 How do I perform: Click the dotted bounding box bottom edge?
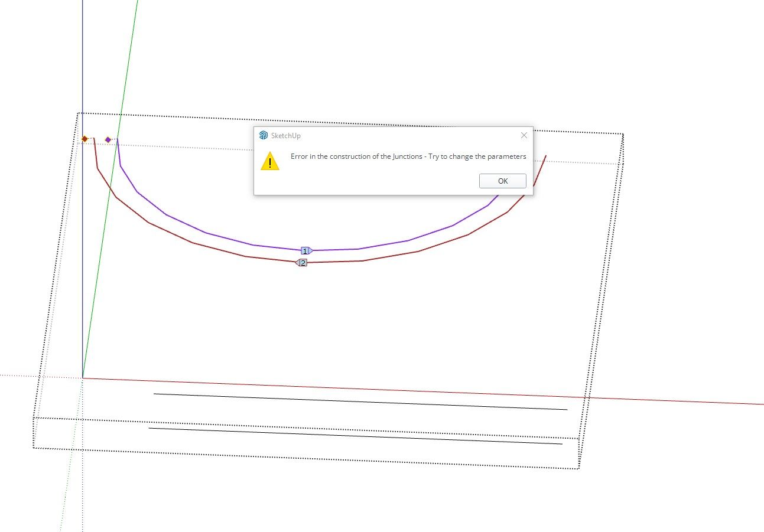click(x=307, y=458)
